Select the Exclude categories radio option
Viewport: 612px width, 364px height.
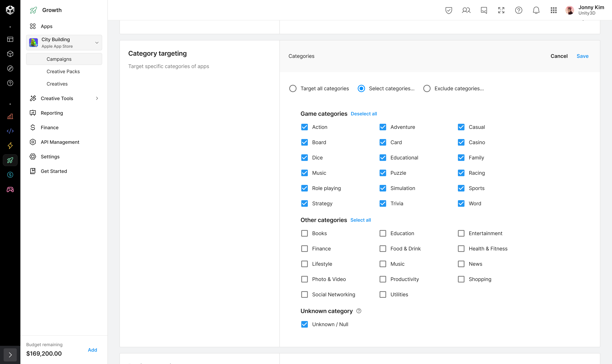click(427, 89)
